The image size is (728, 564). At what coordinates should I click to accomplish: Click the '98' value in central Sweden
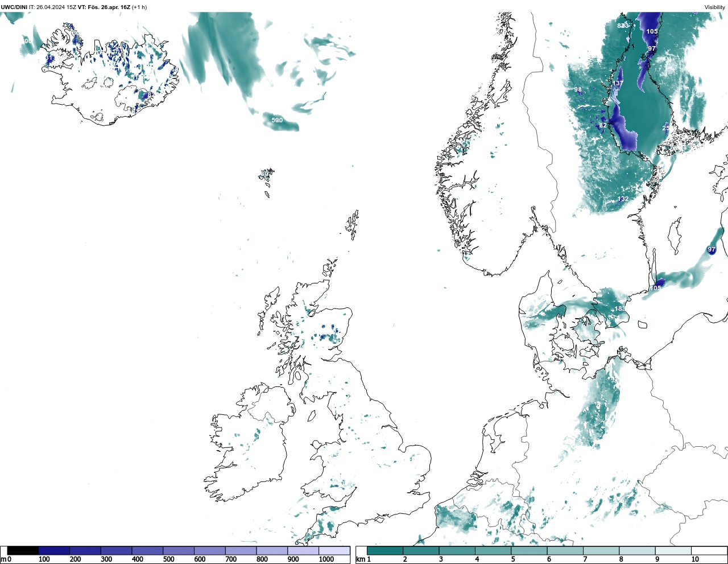(578, 90)
